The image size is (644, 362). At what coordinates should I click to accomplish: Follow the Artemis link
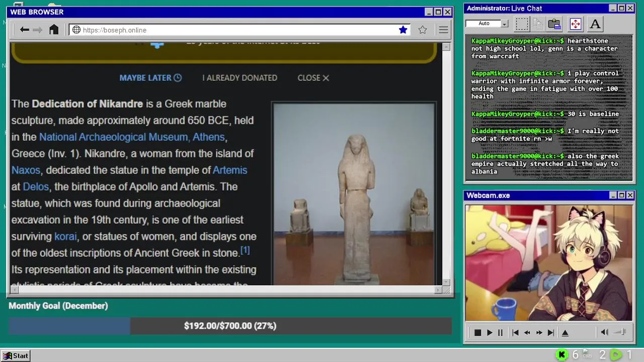click(230, 170)
